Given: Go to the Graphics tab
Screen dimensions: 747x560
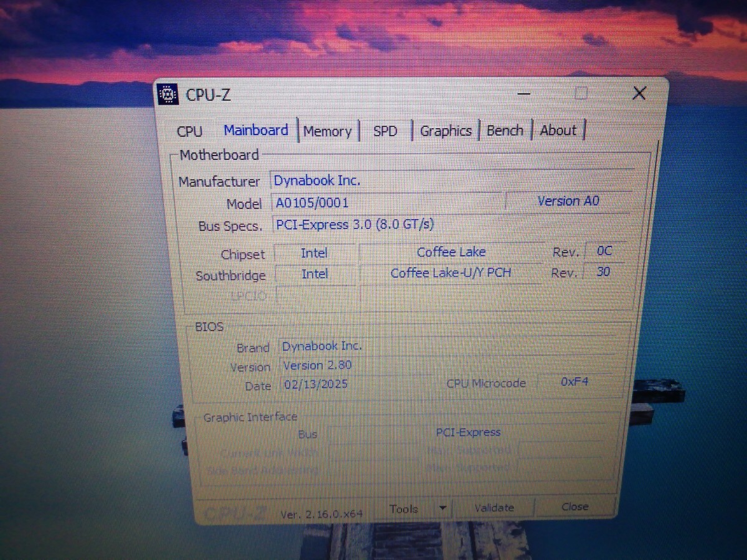Looking at the screenshot, I should pyautogui.click(x=446, y=131).
